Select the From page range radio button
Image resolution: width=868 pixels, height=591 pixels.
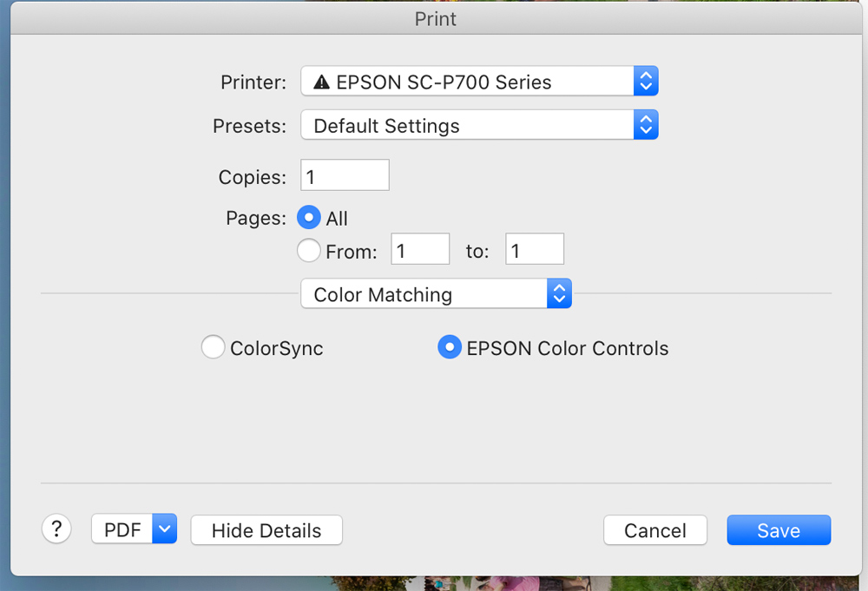click(309, 251)
